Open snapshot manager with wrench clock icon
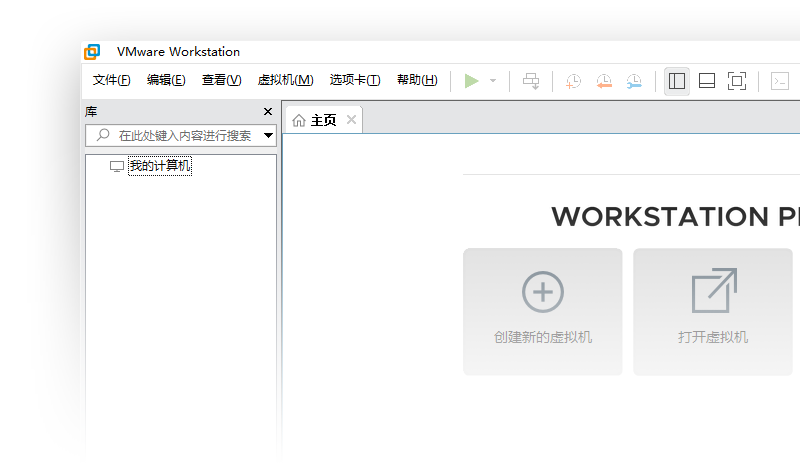The height and width of the screenshot is (465, 800). point(634,81)
